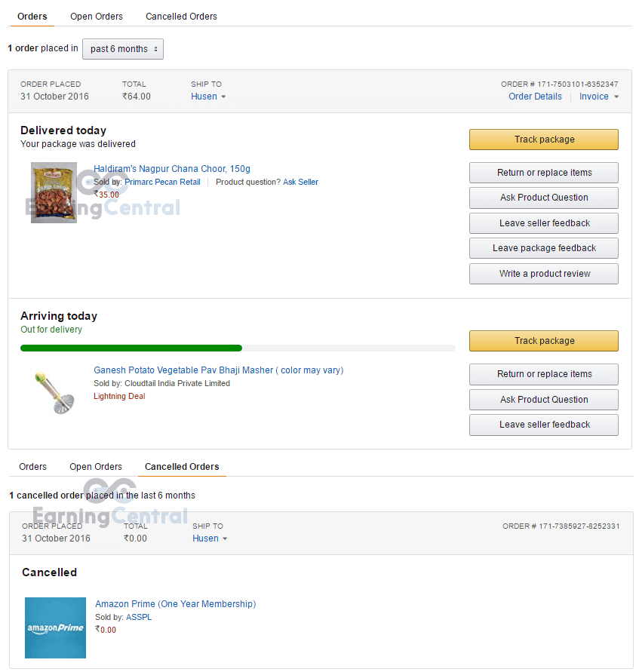Click Write a product review
Image resolution: width=636 pixels, height=672 pixels.
pyautogui.click(x=543, y=273)
